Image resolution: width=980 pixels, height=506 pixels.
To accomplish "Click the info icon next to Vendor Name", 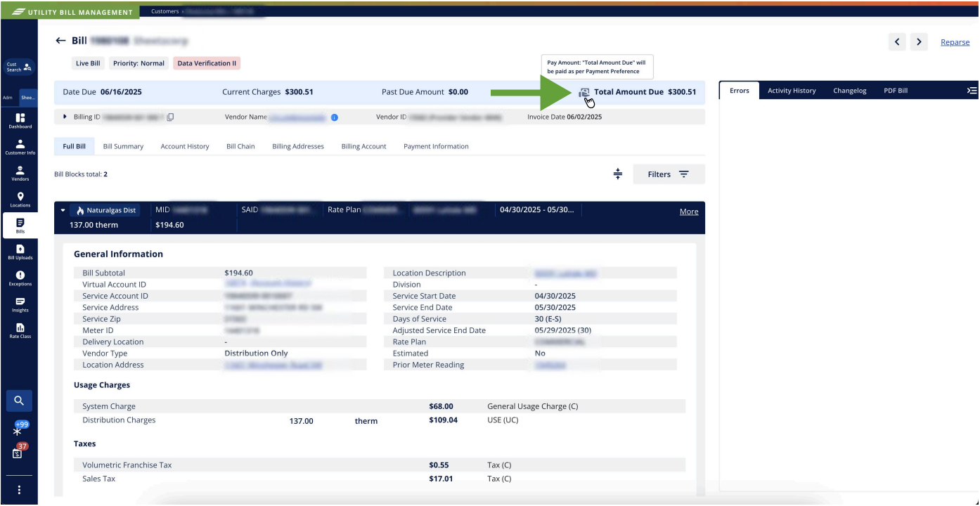I will (x=335, y=117).
